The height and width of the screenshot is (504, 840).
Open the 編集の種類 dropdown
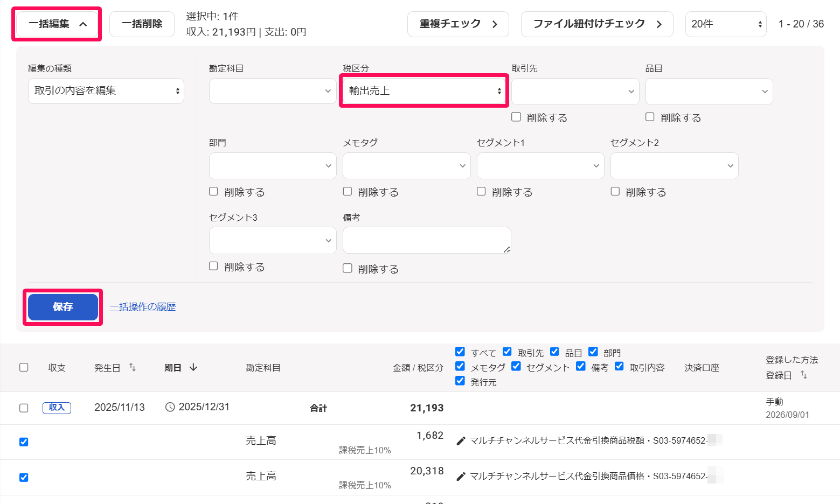click(106, 91)
